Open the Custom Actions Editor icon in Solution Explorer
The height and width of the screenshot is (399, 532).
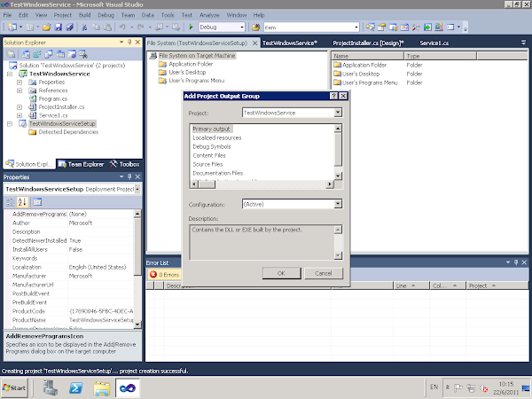(72, 54)
